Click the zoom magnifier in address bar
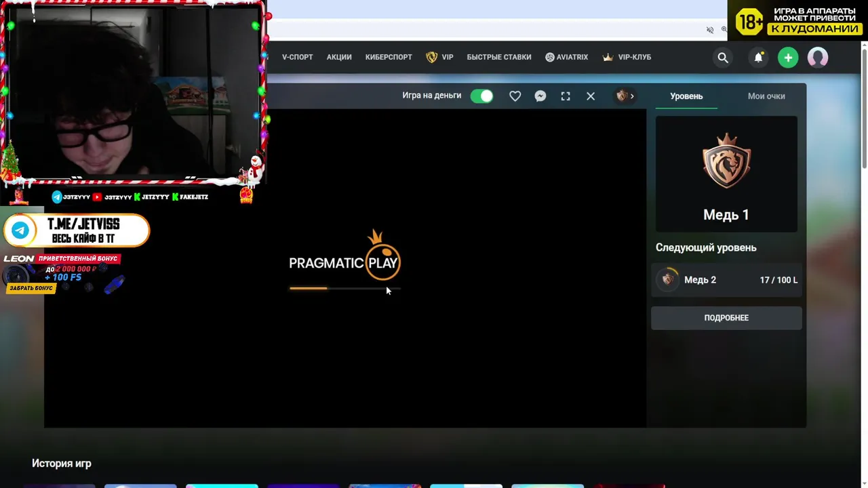This screenshot has width=868, height=488. (724, 30)
